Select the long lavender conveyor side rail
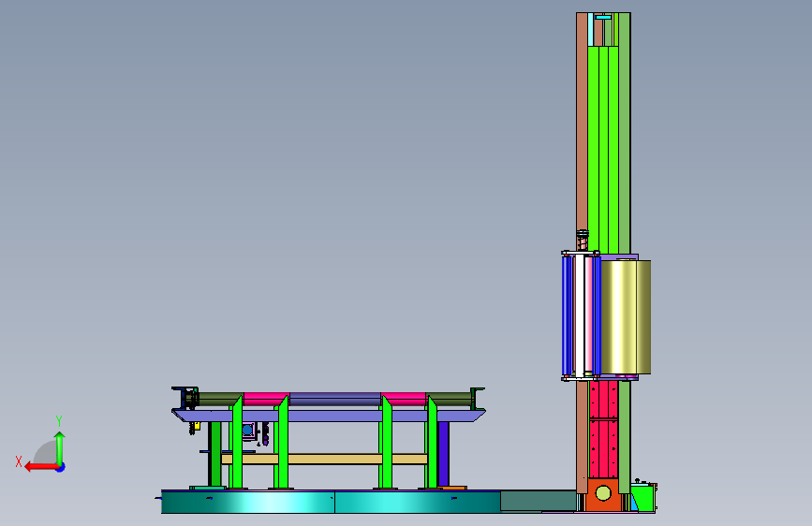This screenshot has width=812, height=526. (x=329, y=416)
